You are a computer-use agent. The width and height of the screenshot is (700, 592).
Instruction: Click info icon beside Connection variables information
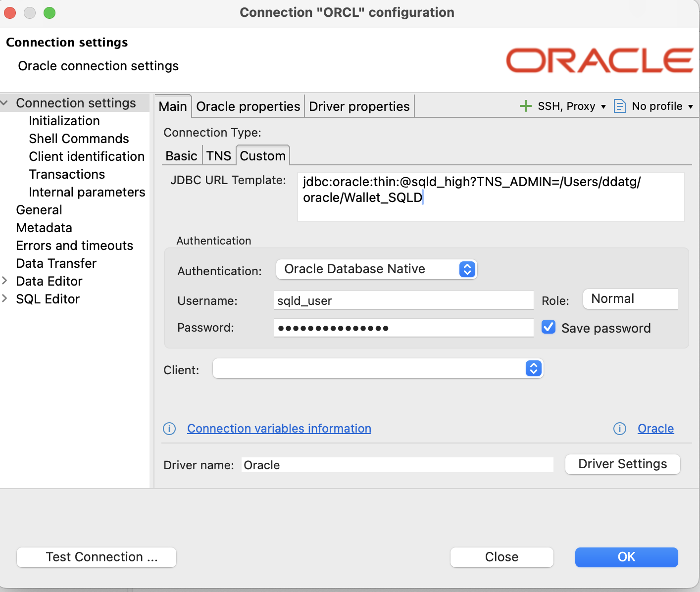(x=169, y=429)
